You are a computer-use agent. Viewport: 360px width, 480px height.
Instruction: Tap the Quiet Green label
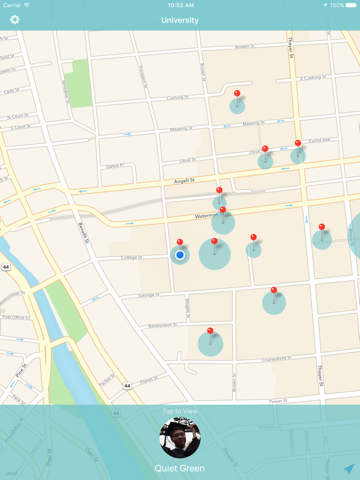pyautogui.click(x=180, y=468)
